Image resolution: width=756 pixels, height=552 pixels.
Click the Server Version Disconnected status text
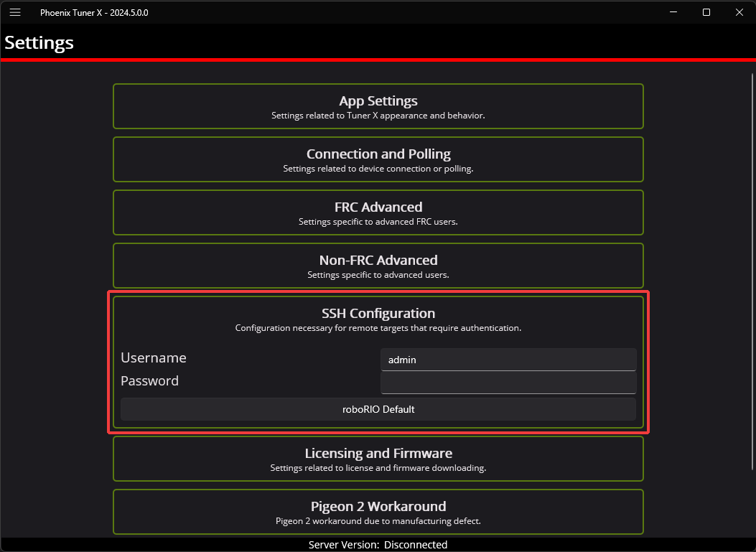pos(378,545)
